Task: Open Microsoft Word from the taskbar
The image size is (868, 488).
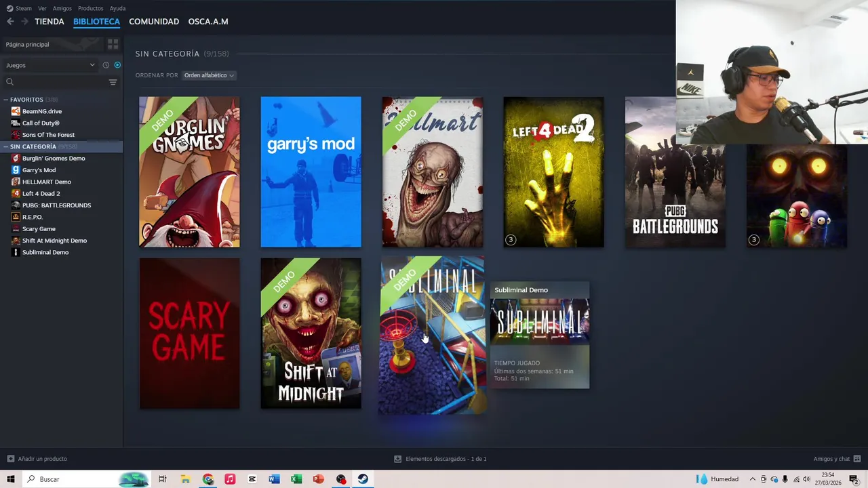Action: (x=274, y=479)
